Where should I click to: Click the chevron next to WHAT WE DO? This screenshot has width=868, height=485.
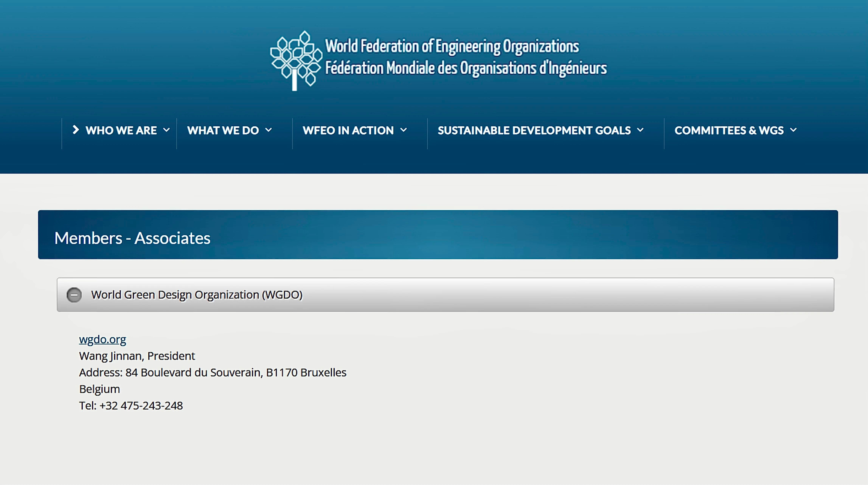(x=269, y=130)
